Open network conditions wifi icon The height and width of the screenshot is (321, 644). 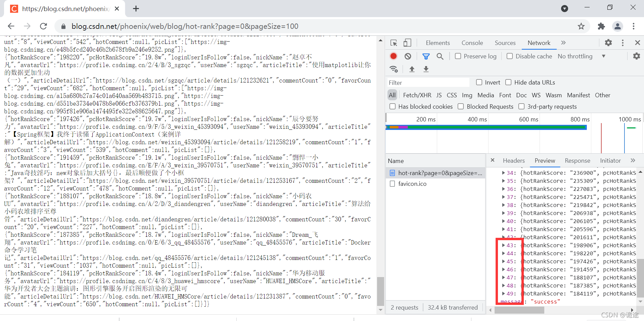pyautogui.click(x=394, y=69)
